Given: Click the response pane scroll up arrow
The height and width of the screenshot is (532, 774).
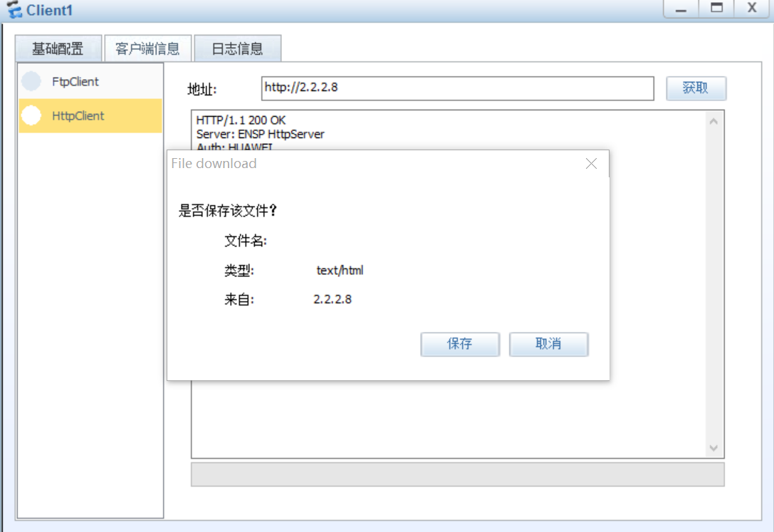Looking at the screenshot, I should pos(713,121).
